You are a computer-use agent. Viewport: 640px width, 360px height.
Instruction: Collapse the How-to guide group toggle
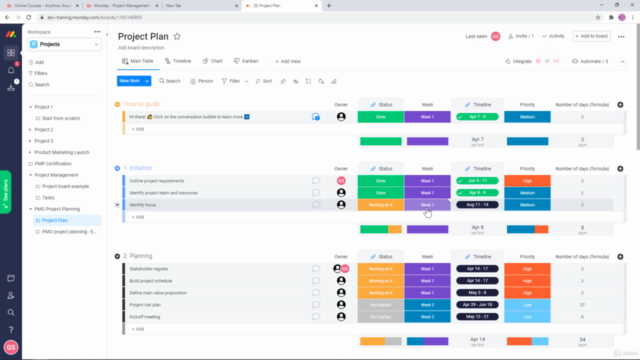[x=117, y=104]
